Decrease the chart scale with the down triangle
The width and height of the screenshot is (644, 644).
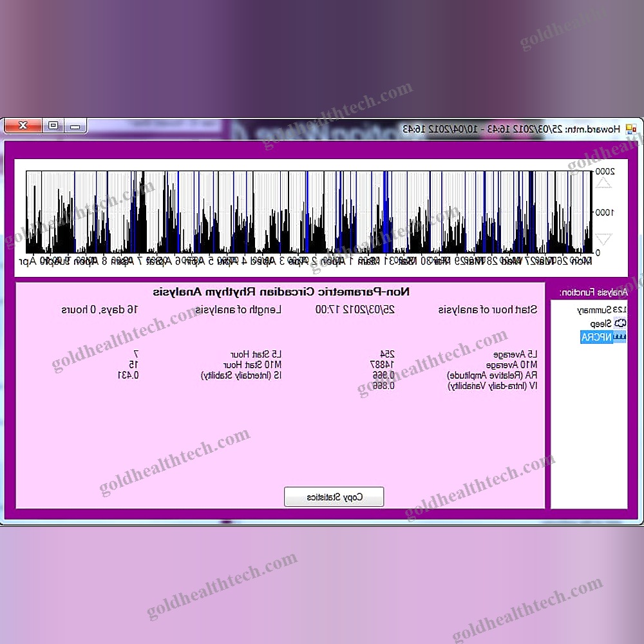click(x=603, y=239)
